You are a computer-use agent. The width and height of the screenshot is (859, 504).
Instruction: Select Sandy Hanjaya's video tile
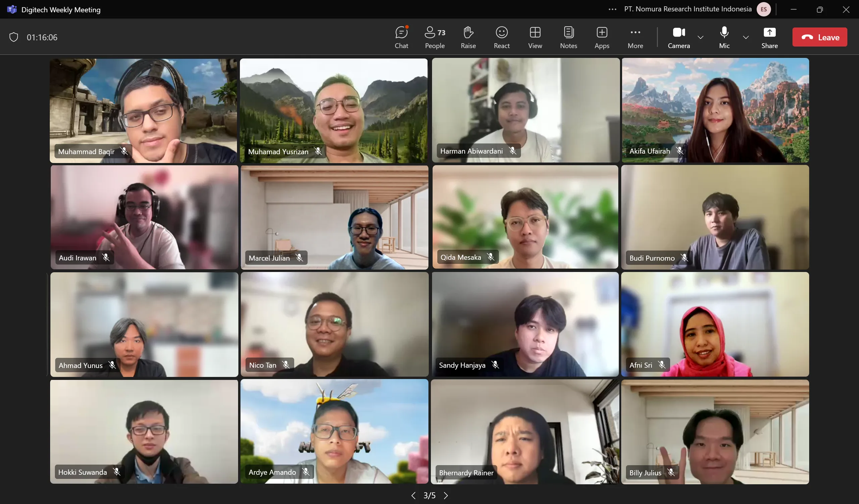tap(525, 324)
